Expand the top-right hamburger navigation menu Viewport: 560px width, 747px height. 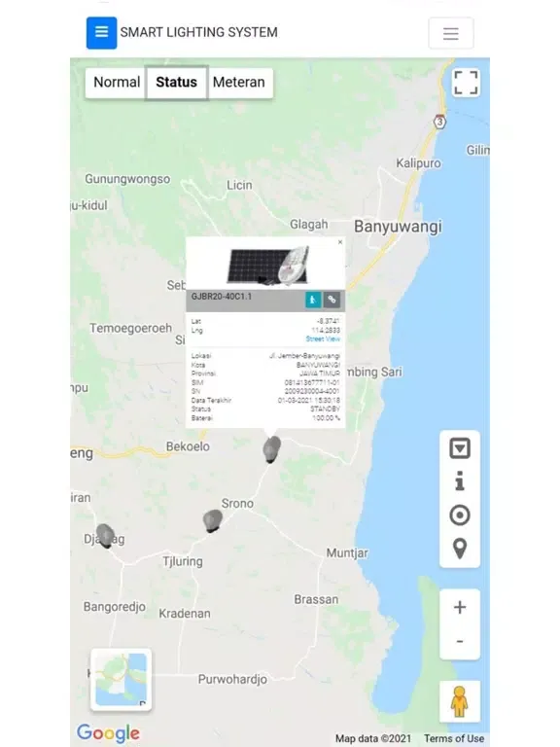point(450,33)
